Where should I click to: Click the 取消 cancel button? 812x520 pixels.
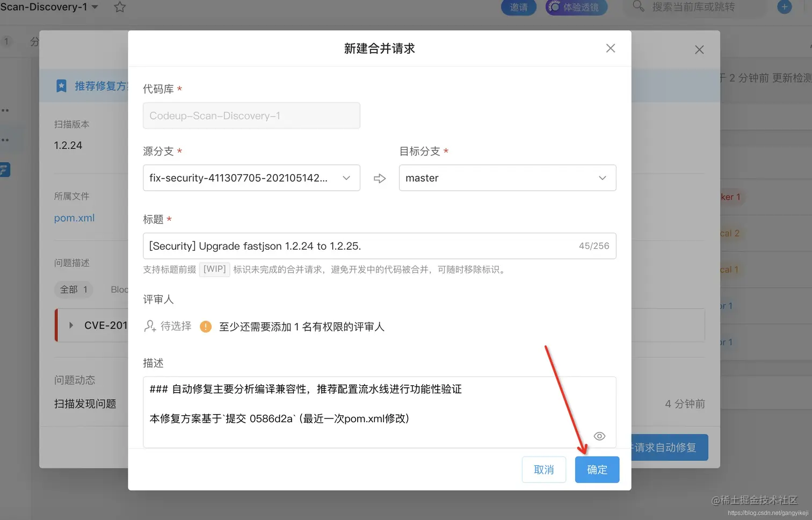(543, 470)
